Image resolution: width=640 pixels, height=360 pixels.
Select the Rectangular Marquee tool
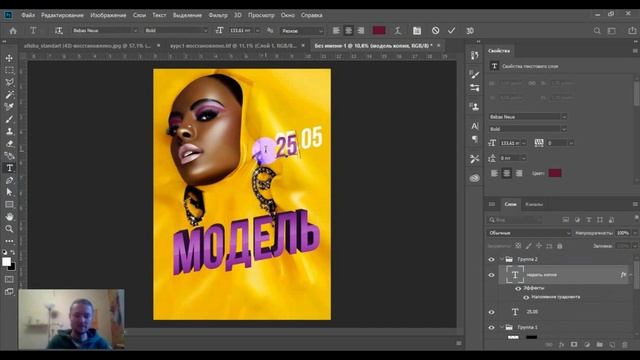(9, 70)
